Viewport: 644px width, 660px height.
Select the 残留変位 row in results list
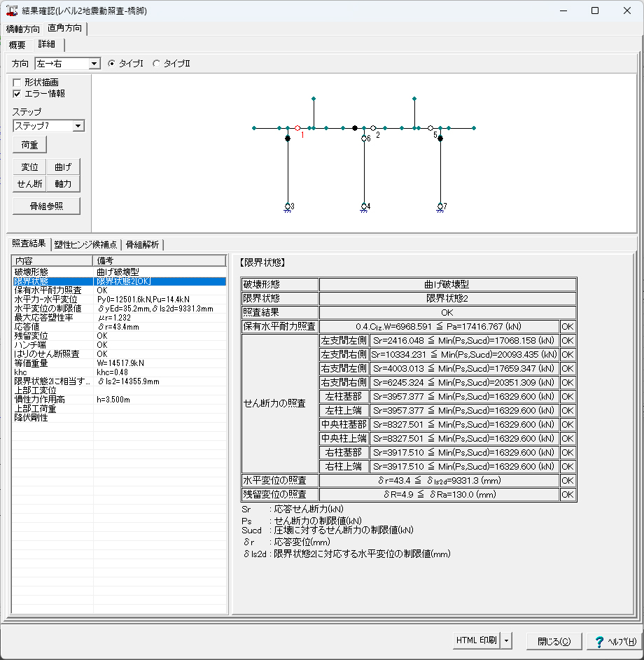(31, 336)
